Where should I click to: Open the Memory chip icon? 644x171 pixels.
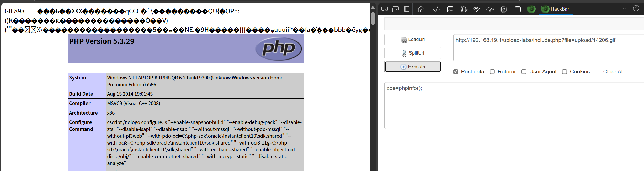click(x=504, y=9)
